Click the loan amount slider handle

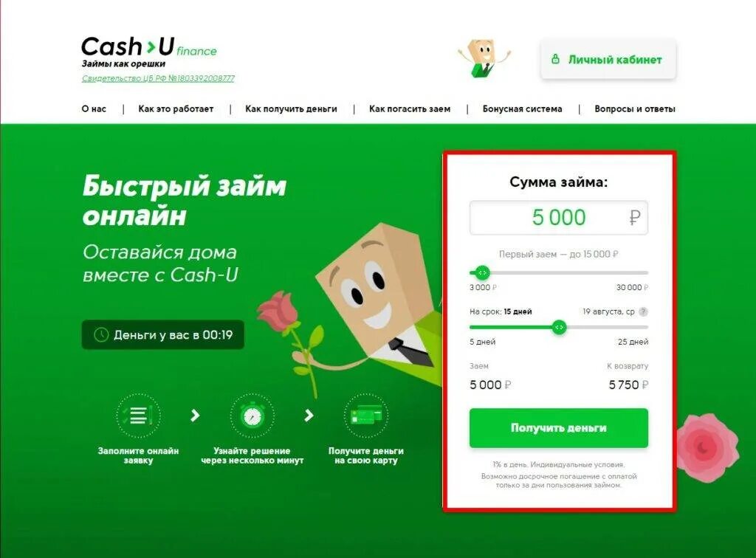coord(482,273)
